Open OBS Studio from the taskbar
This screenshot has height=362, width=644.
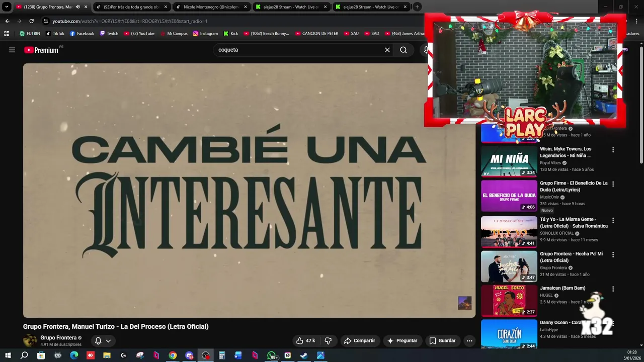pyautogui.click(x=206, y=355)
